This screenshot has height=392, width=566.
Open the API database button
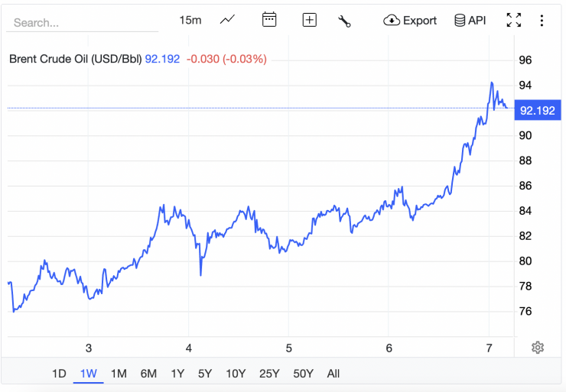pyautogui.click(x=470, y=21)
